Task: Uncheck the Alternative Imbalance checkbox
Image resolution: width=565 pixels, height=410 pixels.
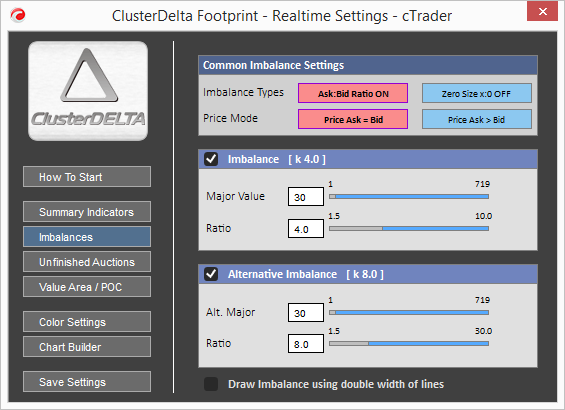Action: (211, 274)
